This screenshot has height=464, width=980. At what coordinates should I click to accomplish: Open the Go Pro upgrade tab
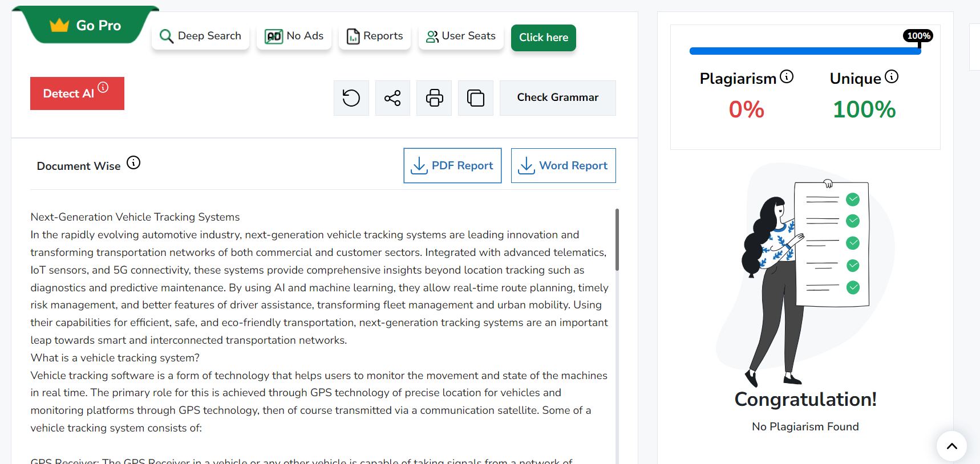[86, 26]
